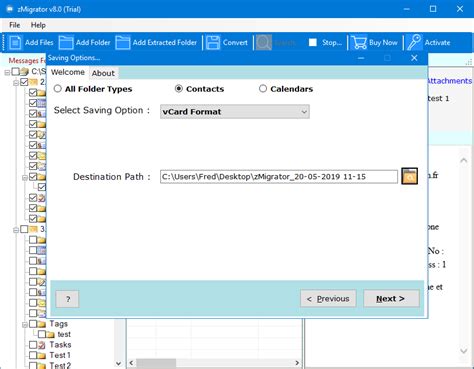The image size is (474, 369).
Task: Select Add Extracted Folder in toolbar
Action: (156, 43)
